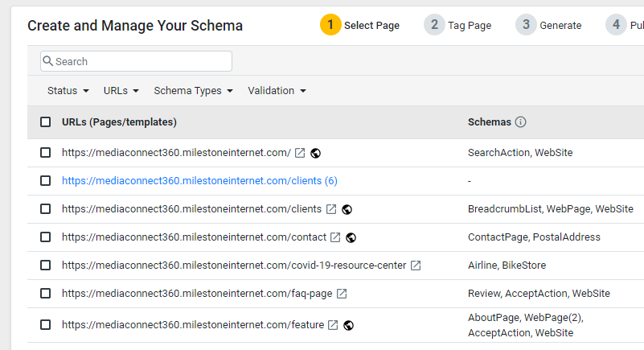Viewport: 644px width, 350px height.
Task: Click the URLs (Pages/templates) column header
Action: 119,122
